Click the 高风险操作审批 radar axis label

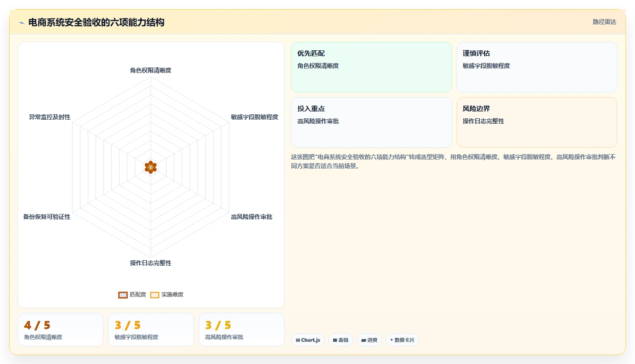point(251,217)
